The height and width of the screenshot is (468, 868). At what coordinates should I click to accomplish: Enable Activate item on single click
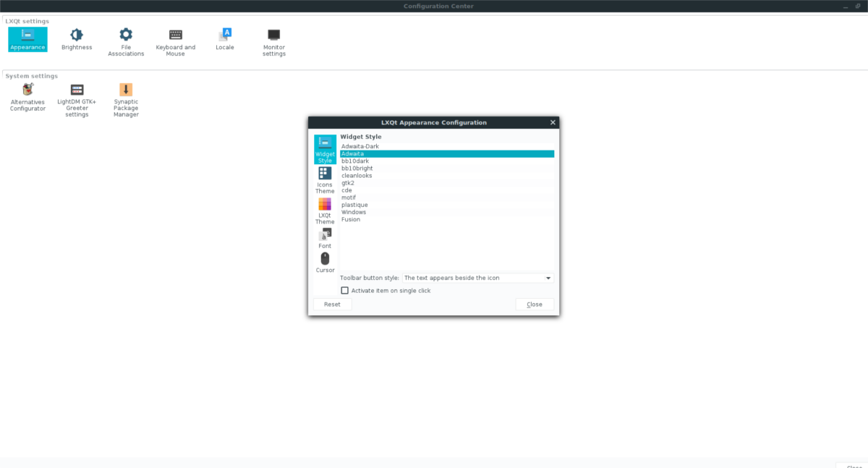(x=345, y=290)
